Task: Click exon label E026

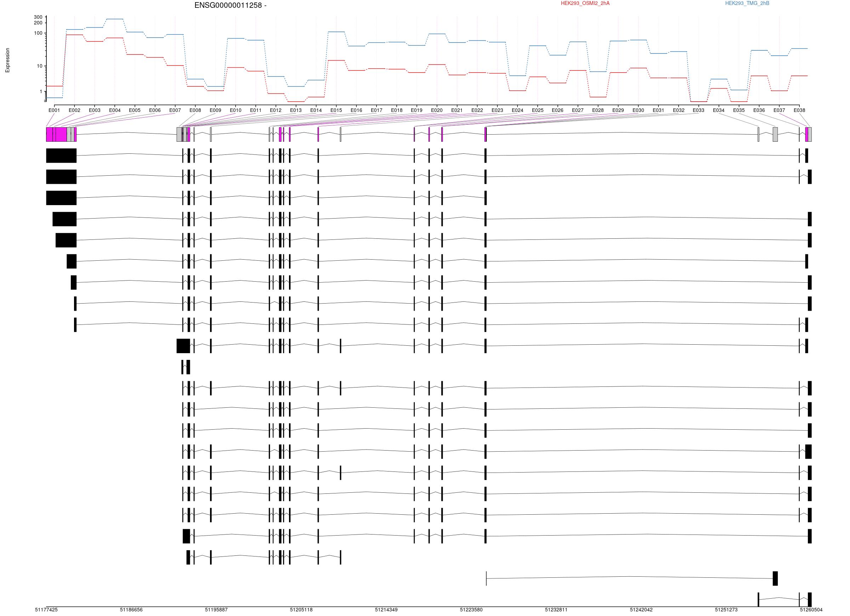Action: point(557,110)
